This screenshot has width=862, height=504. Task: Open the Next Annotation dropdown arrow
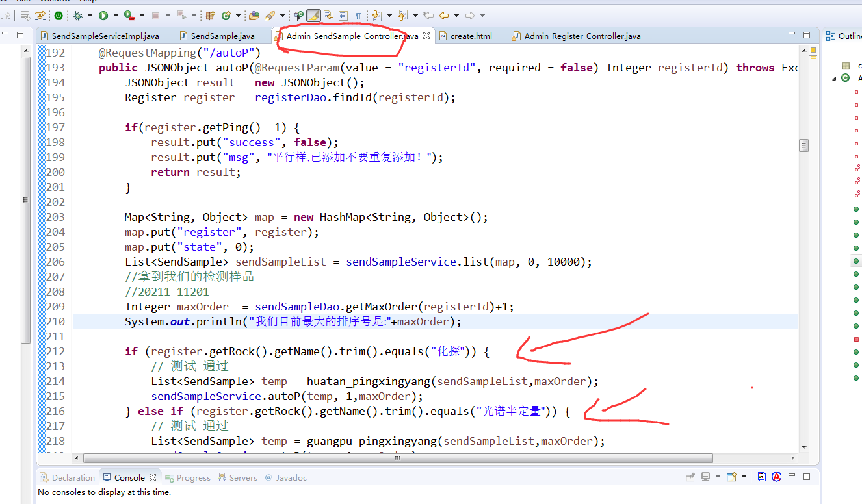[x=389, y=15]
